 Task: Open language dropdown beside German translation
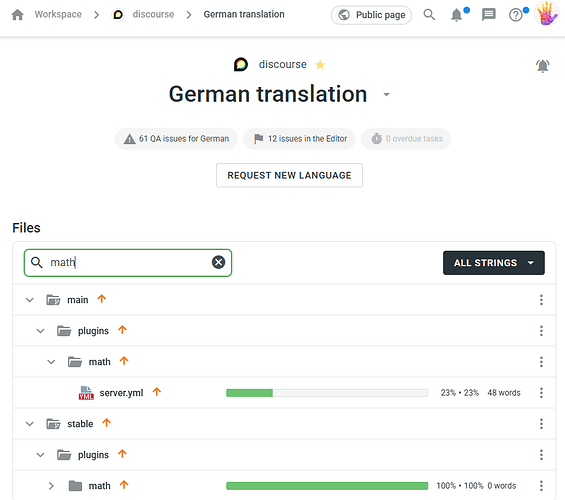(x=386, y=95)
